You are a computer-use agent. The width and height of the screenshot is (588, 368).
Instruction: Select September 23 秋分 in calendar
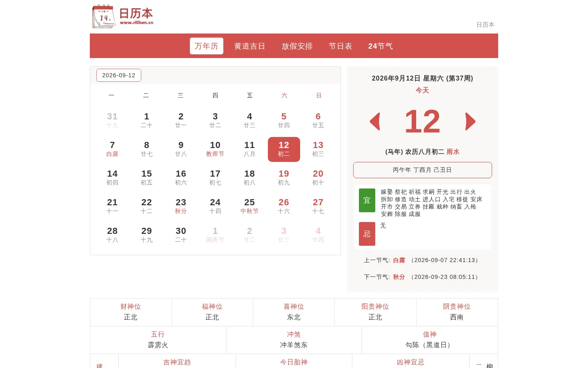(x=181, y=206)
